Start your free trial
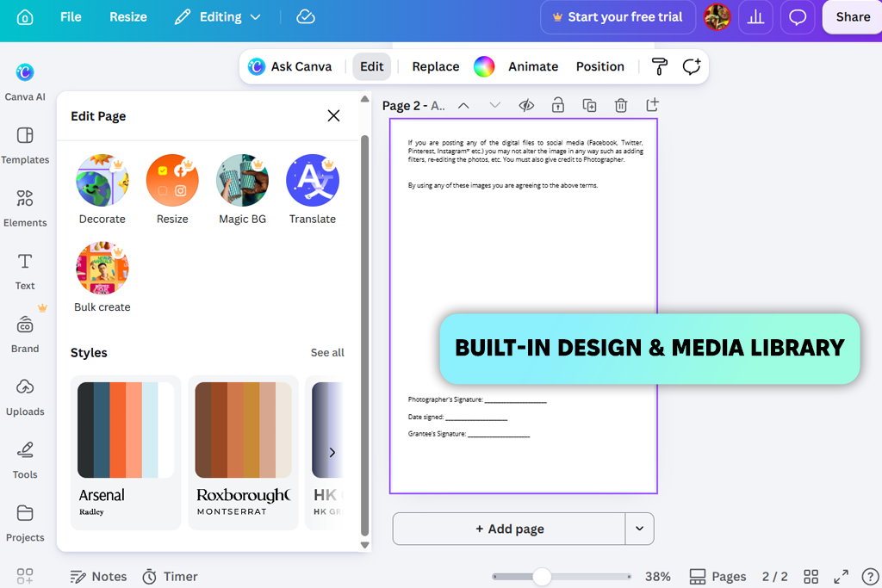Screen dimensions: 882x588 pos(618,17)
